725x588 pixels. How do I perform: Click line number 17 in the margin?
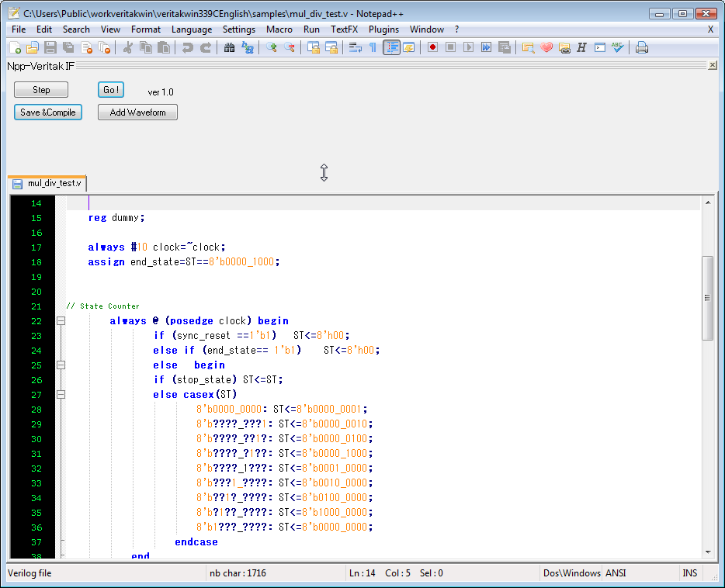pyautogui.click(x=36, y=247)
